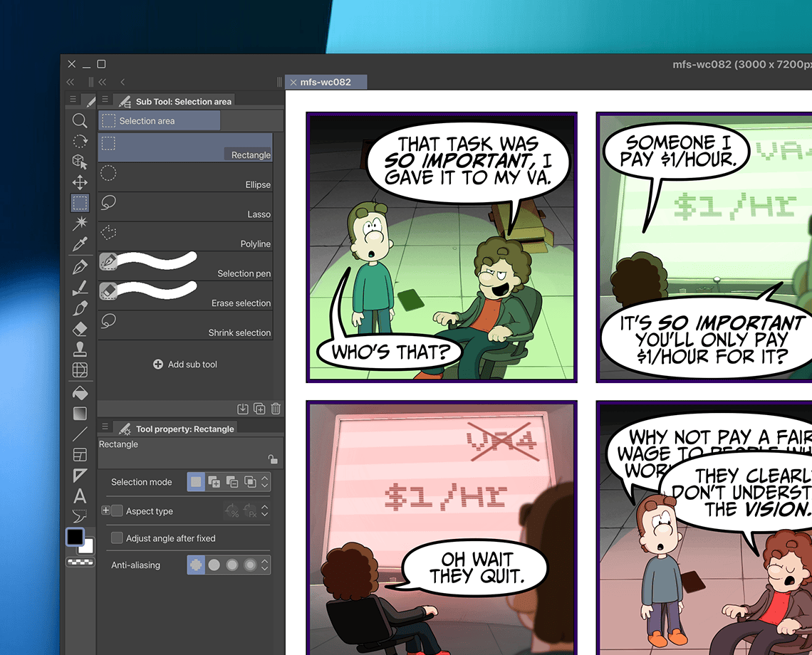
Task: Select the Text tool
Action: 80,496
